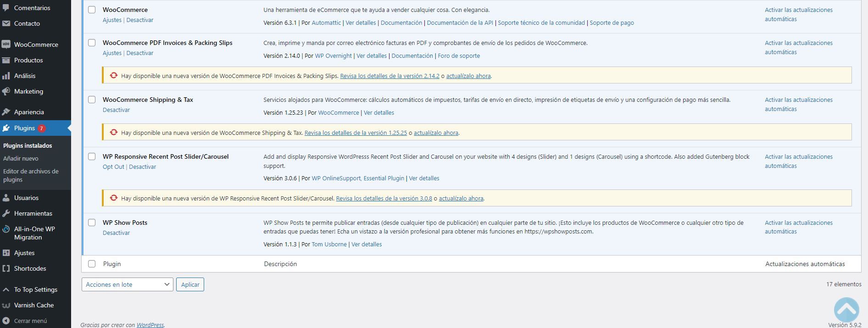
Task: Enable auto-updates for WP Show Posts
Action: tap(799, 227)
